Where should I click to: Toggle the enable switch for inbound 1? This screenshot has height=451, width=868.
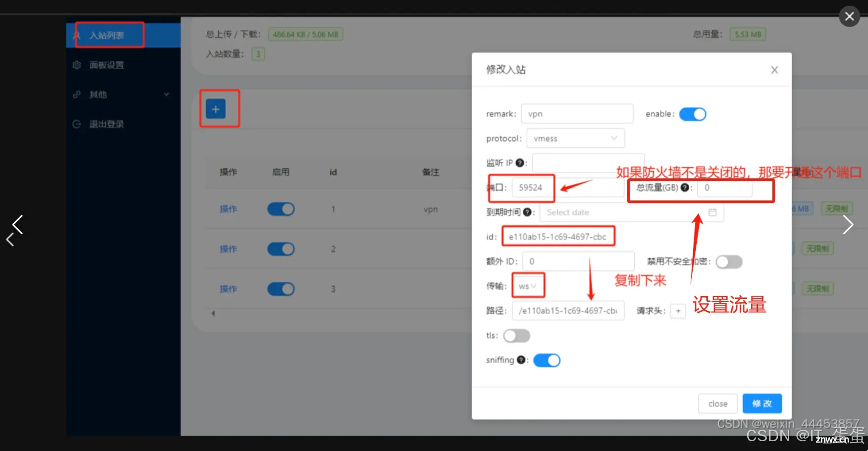[281, 209]
